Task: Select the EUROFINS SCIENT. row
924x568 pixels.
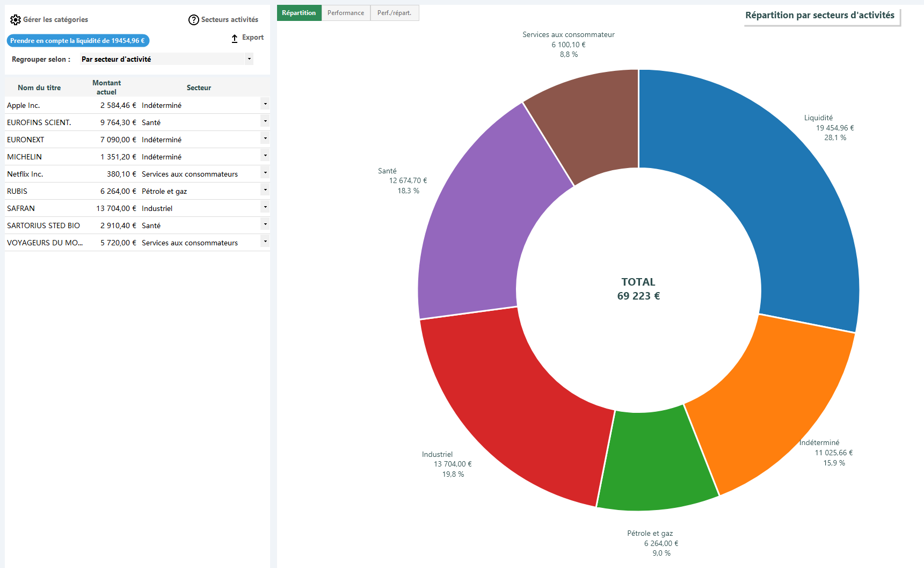Action: point(137,122)
